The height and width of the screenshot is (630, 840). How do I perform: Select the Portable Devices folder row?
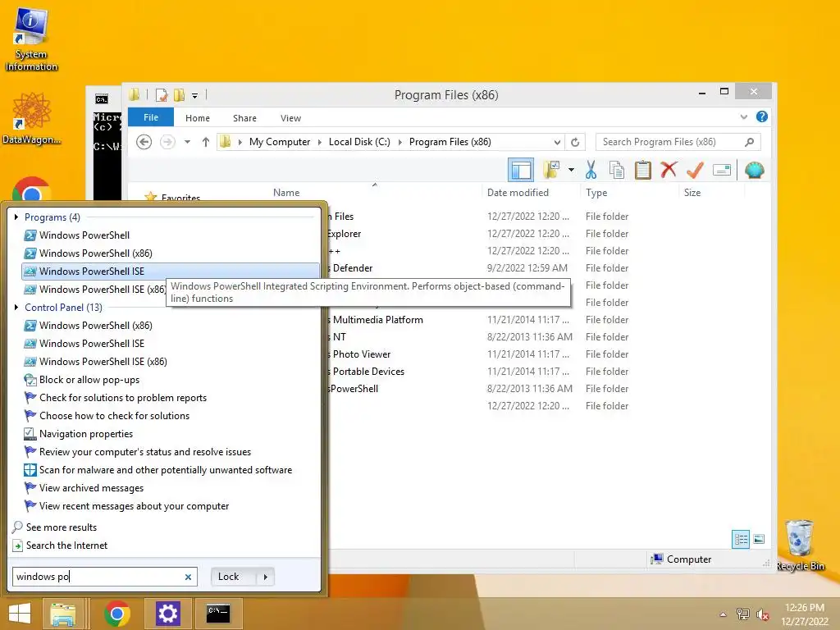(368, 372)
